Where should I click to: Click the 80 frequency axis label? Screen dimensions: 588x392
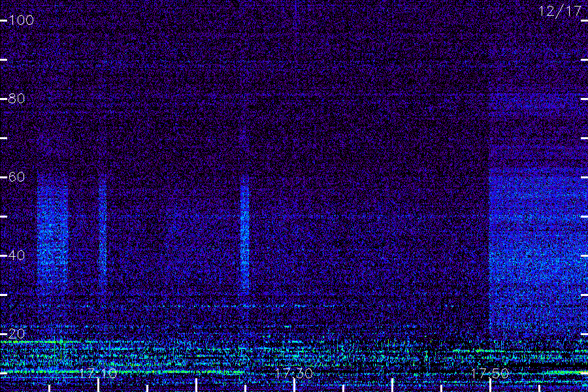click(16, 98)
